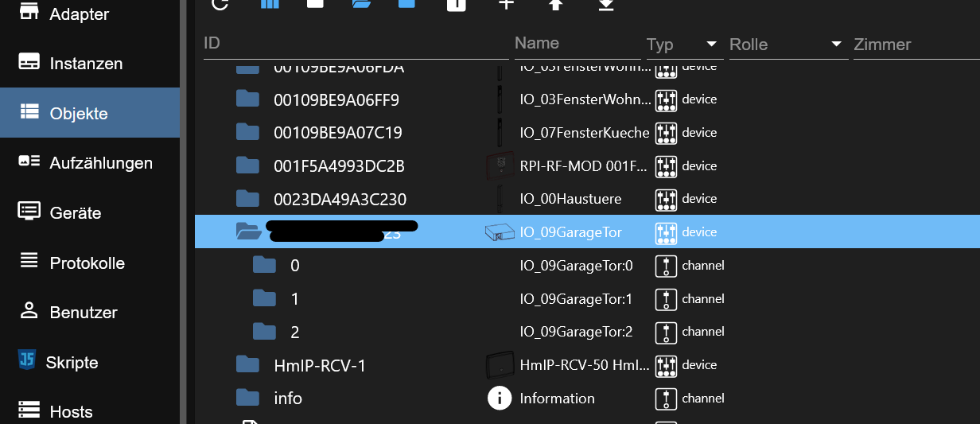Click name IO_07FensterKueche
This screenshot has height=424, width=980.
(x=585, y=132)
